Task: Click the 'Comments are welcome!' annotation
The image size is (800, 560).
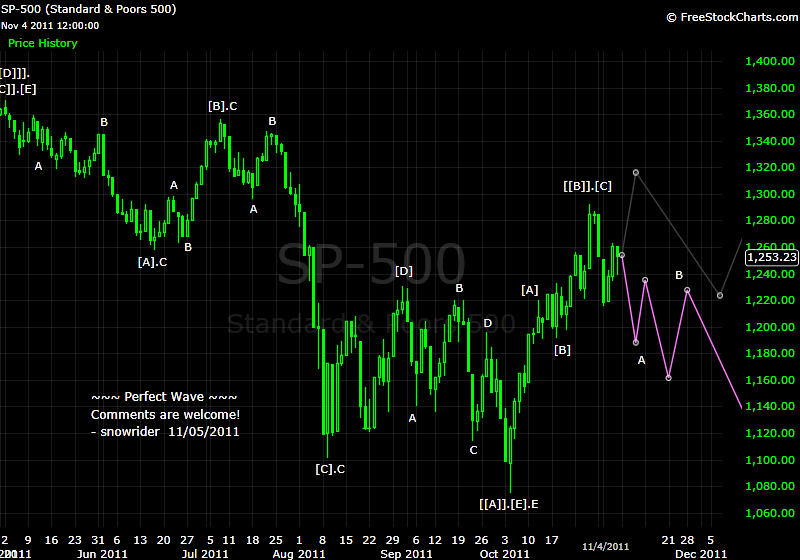Action: point(165,415)
